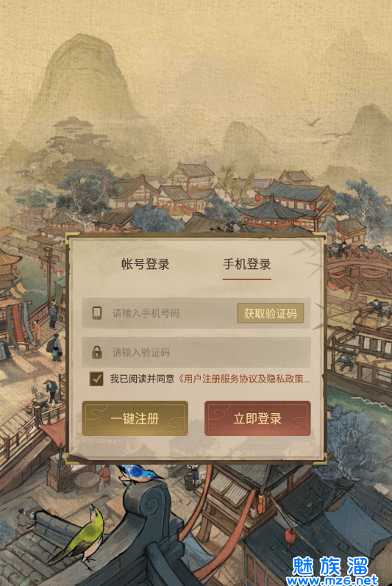Viewport: 392px width, 586px height.
Task: Click the phone icon in number field
Action: [97, 312]
